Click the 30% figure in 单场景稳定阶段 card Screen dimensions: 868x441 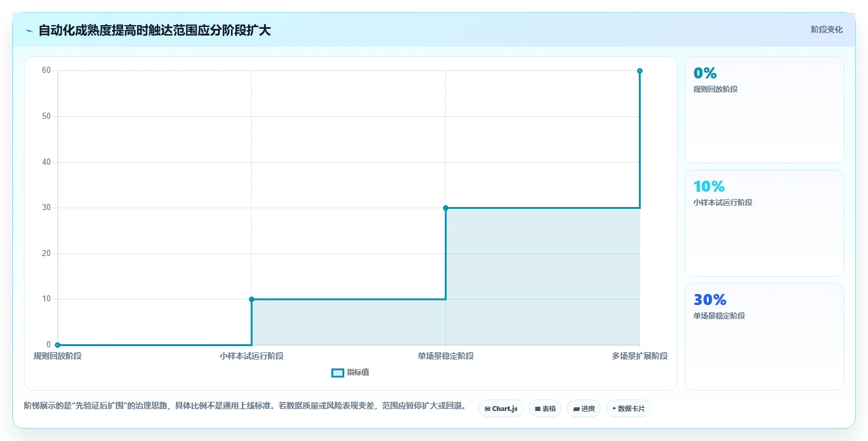710,300
